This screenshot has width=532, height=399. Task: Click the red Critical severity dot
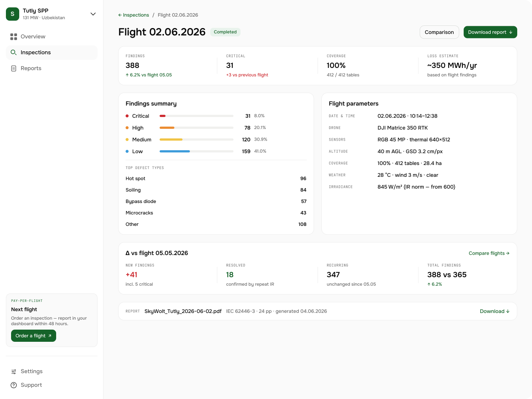pos(127,116)
